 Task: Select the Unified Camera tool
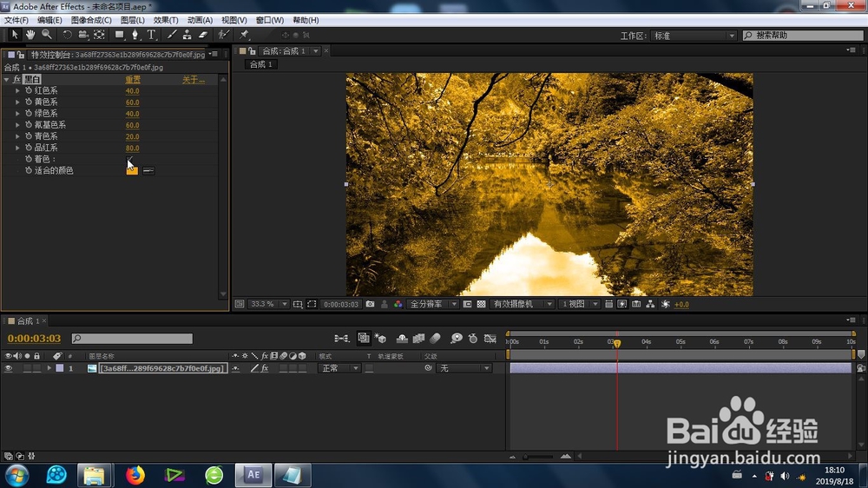[83, 35]
